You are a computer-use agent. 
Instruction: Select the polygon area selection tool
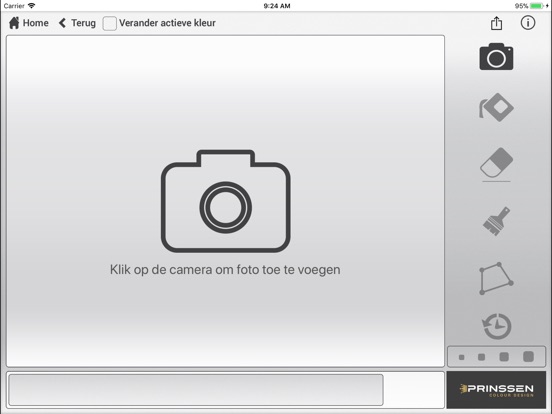496,278
